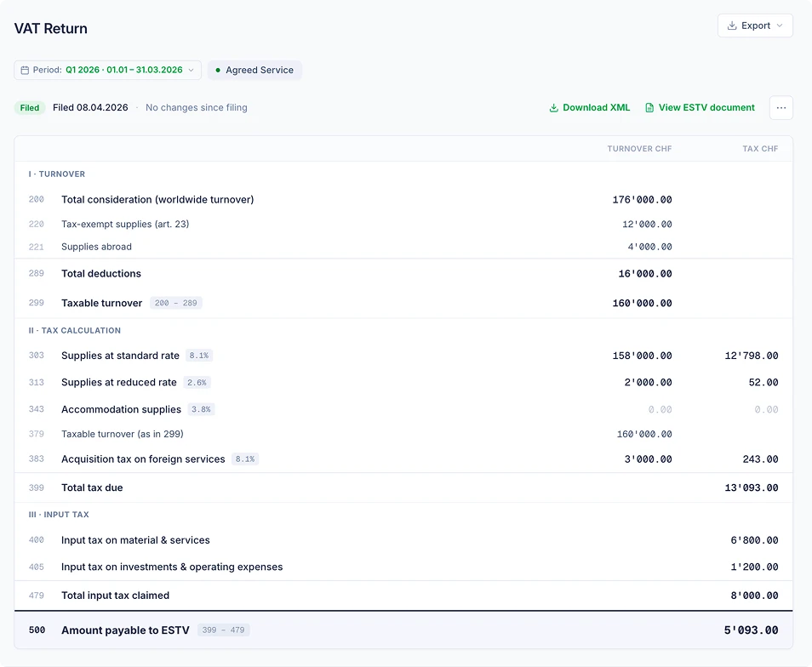Click the 1'200.00 input tax value
The width and height of the screenshot is (812, 667).
click(754, 567)
